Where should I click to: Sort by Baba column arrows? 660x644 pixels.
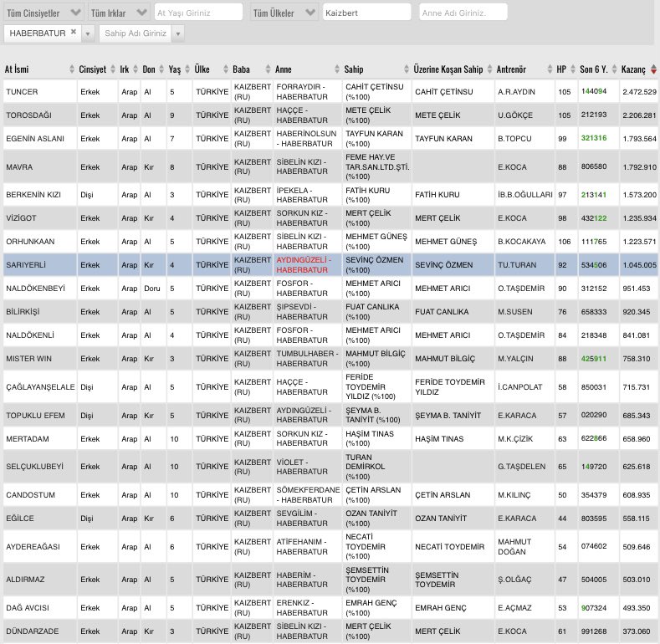268,69
